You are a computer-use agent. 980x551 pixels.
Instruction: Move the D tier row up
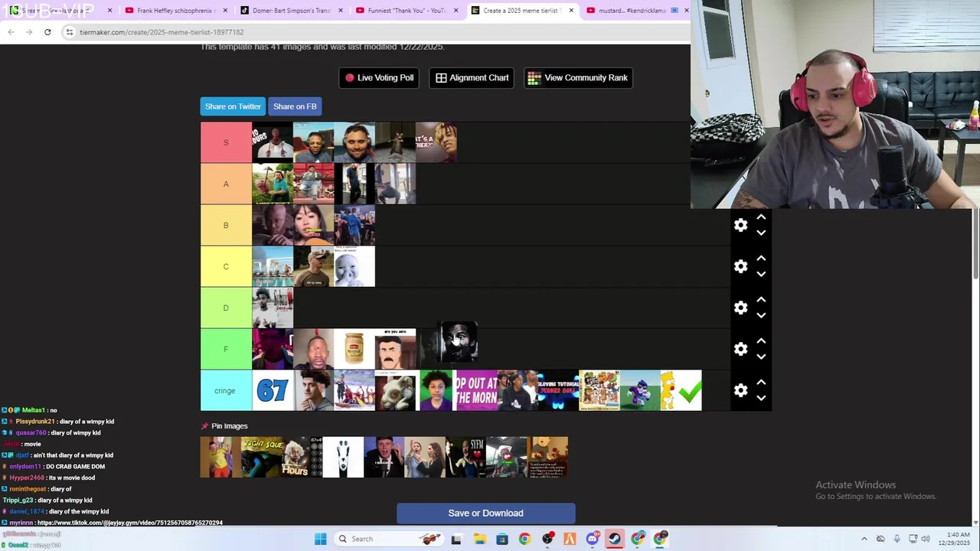coord(761,300)
